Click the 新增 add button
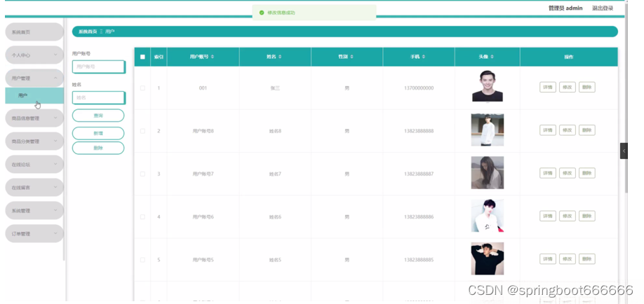 click(98, 133)
